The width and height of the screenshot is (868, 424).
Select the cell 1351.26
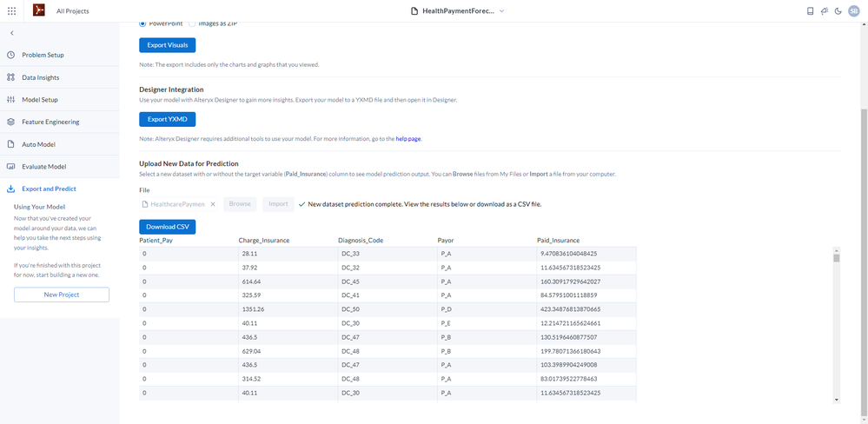tap(288, 309)
